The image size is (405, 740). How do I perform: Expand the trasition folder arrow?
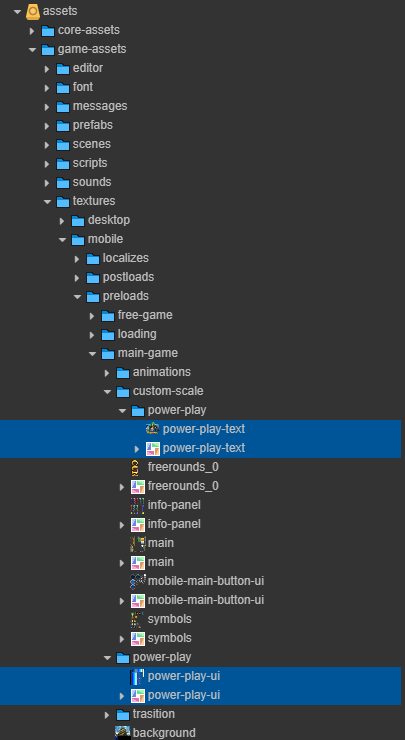tap(107, 715)
